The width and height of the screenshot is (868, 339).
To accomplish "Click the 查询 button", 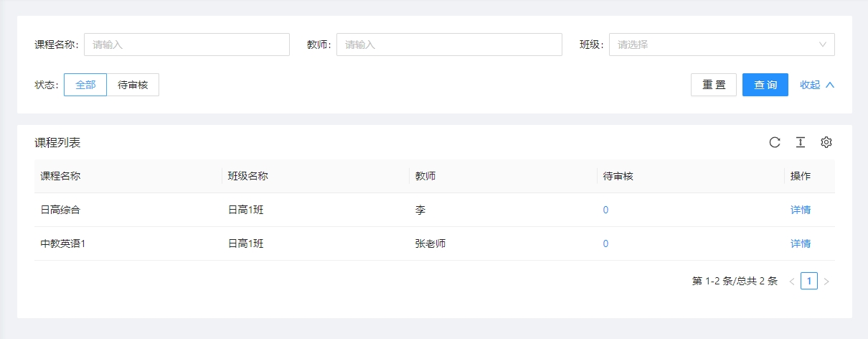I will coord(765,85).
